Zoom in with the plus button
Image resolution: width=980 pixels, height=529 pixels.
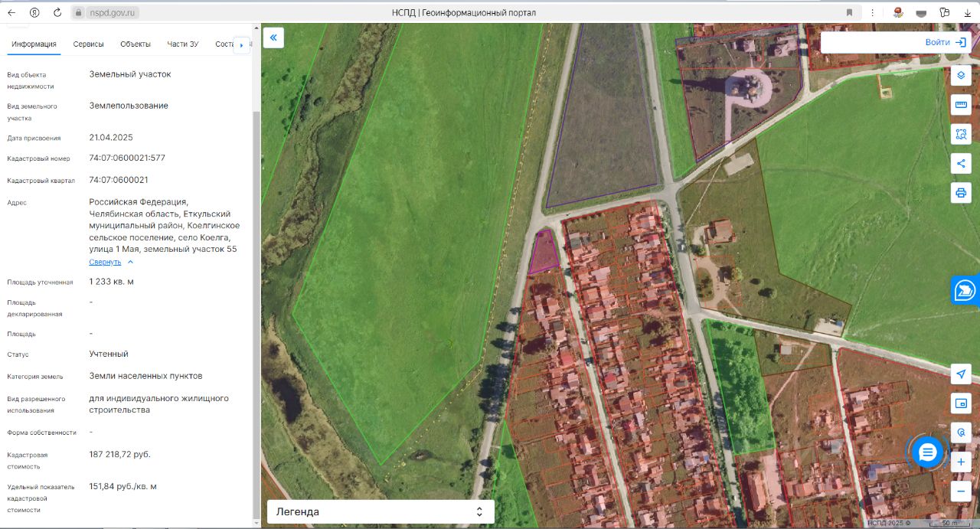click(961, 462)
